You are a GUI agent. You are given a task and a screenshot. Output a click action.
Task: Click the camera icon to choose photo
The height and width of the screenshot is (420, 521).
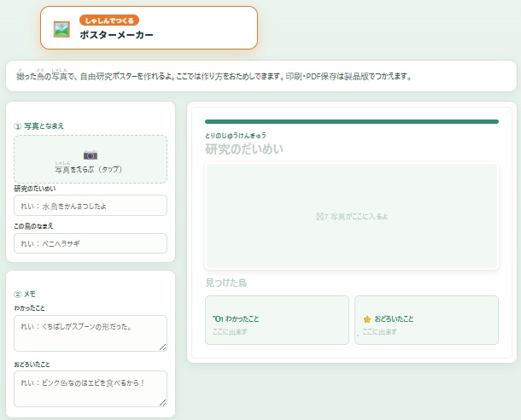(91, 155)
